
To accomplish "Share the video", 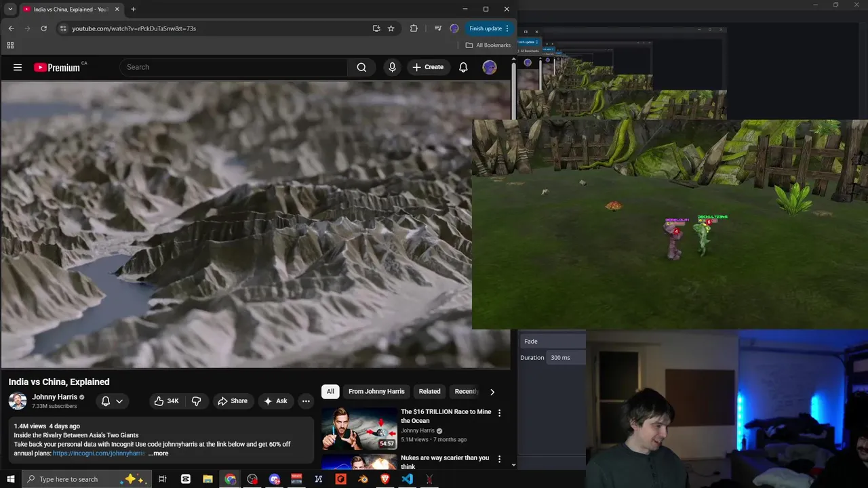I will [x=233, y=401].
